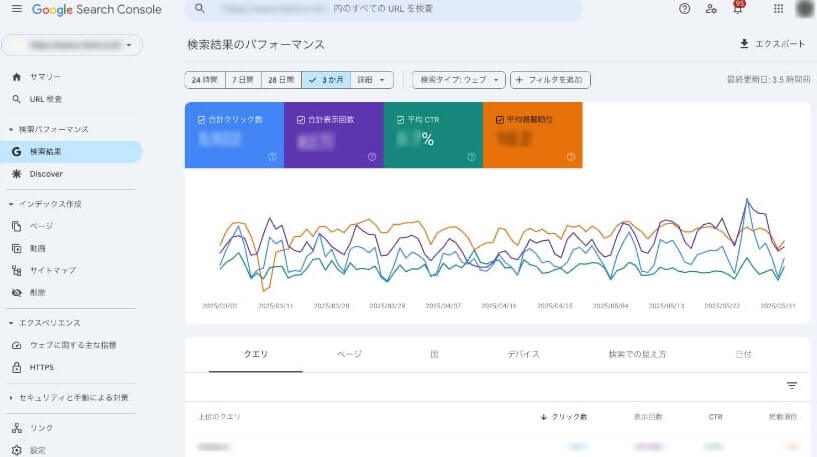Click help icon on total clicks card
The height and width of the screenshot is (457, 817).
pyautogui.click(x=272, y=157)
